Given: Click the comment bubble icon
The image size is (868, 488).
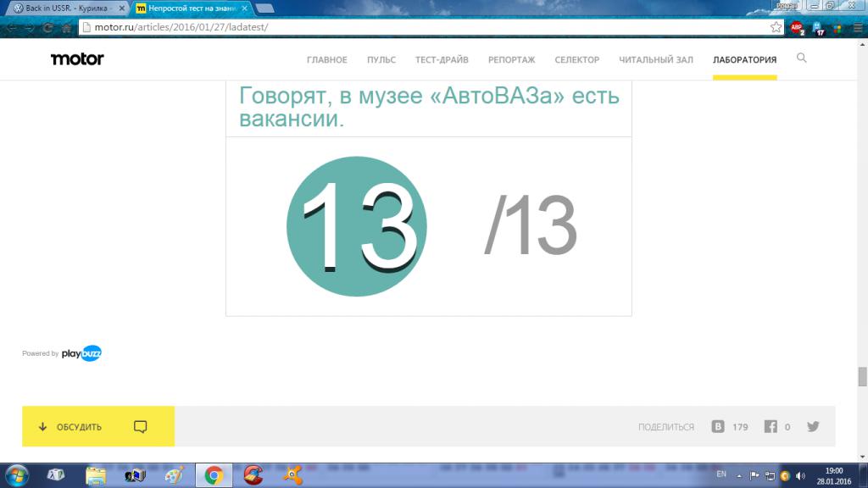Looking at the screenshot, I should 140,427.
